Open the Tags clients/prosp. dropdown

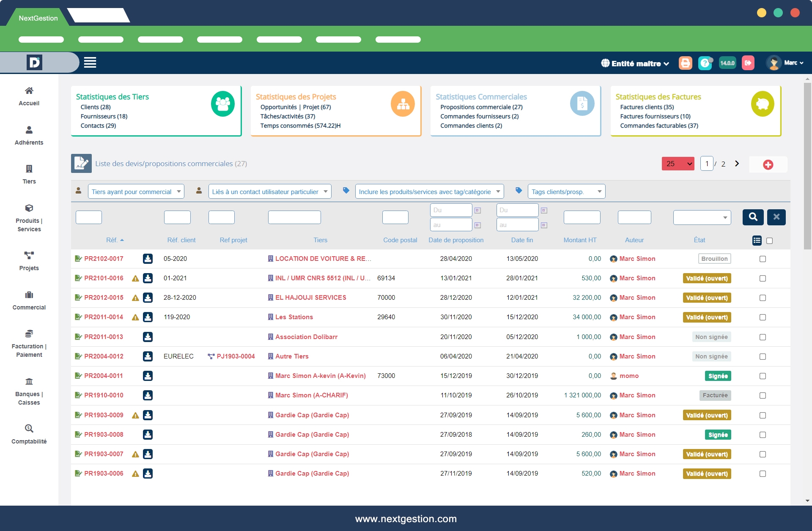coord(566,192)
